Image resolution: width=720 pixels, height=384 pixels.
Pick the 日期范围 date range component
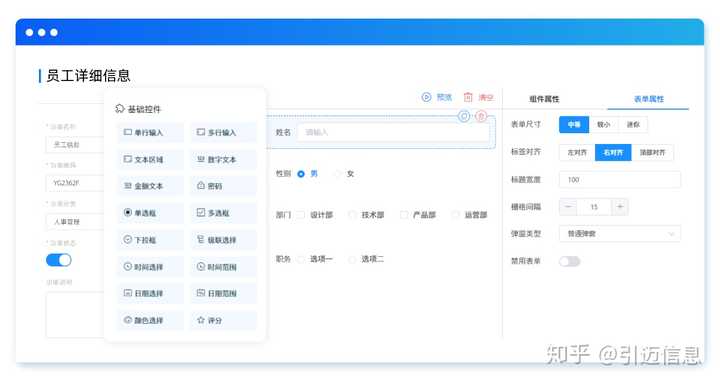(224, 293)
